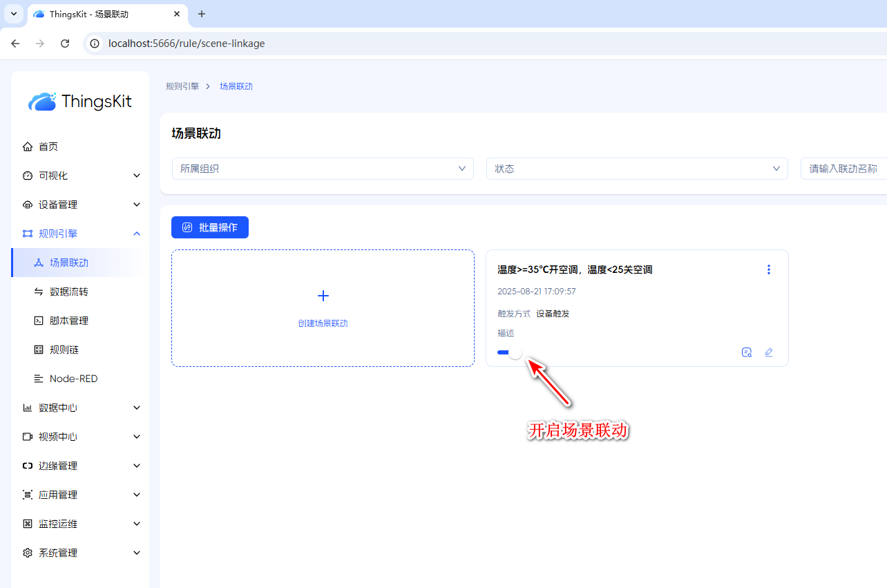Screen dimensions: 887x588
Task: Expand the 数据中心 sidebar menu
Action: pyautogui.click(x=80, y=408)
